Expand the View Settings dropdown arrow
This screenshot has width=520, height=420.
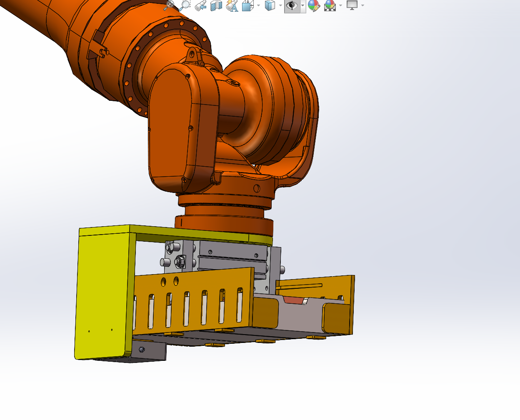[x=363, y=5]
